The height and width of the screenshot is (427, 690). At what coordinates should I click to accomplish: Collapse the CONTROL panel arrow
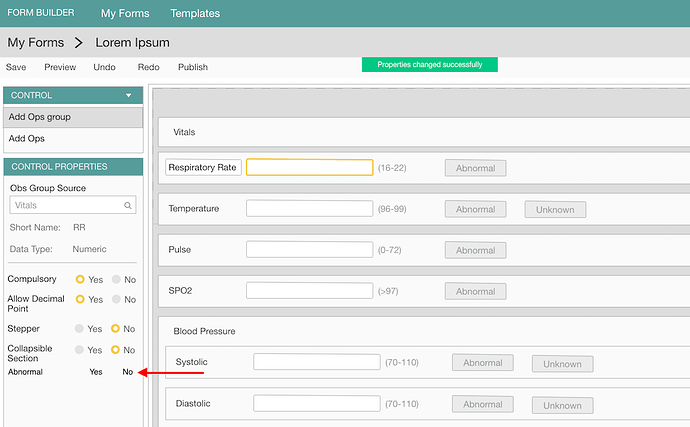128,95
